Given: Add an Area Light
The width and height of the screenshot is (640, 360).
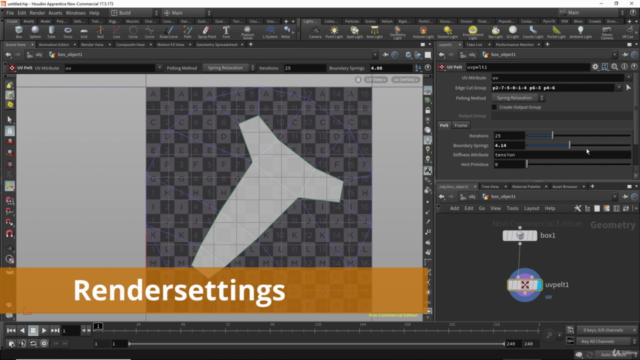Looking at the screenshot, I should point(374,32).
